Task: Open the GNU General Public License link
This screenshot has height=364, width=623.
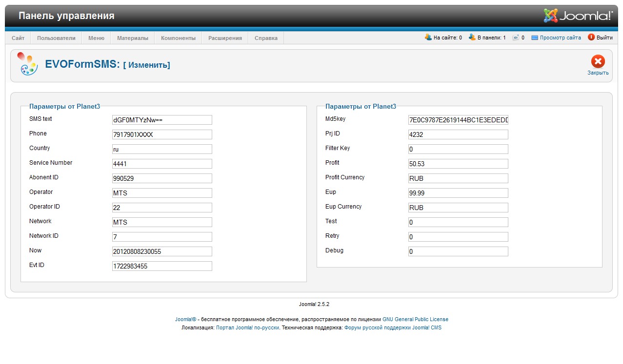Action: tap(415, 320)
